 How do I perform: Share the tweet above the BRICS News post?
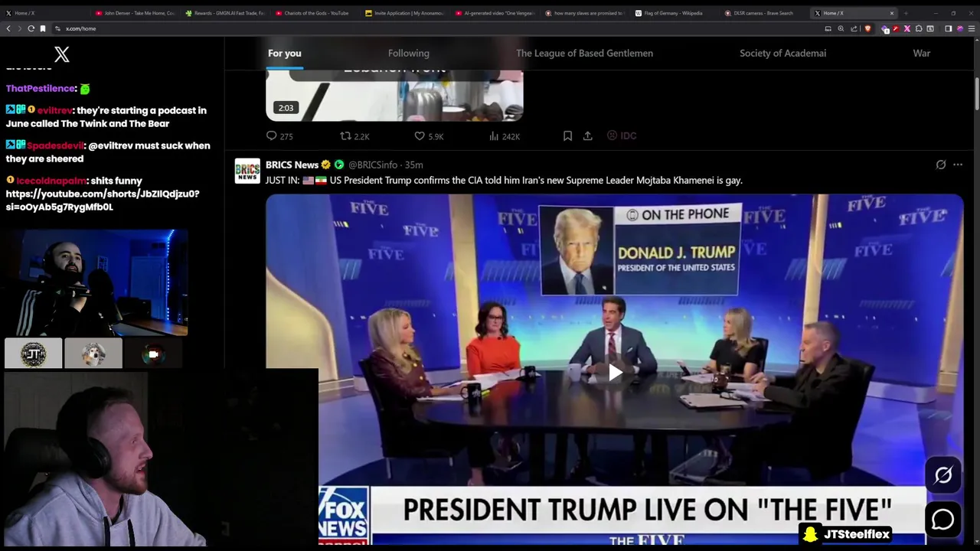pos(587,135)
